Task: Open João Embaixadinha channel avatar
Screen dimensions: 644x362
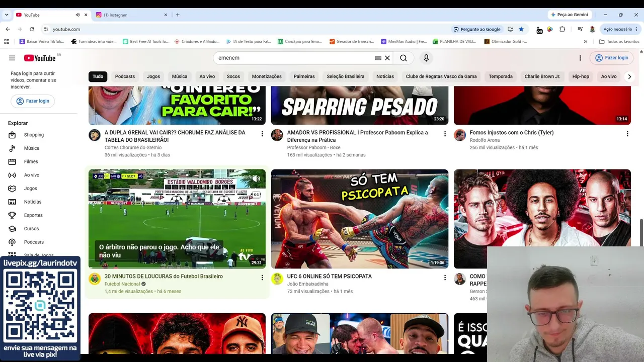Action: 277,279
